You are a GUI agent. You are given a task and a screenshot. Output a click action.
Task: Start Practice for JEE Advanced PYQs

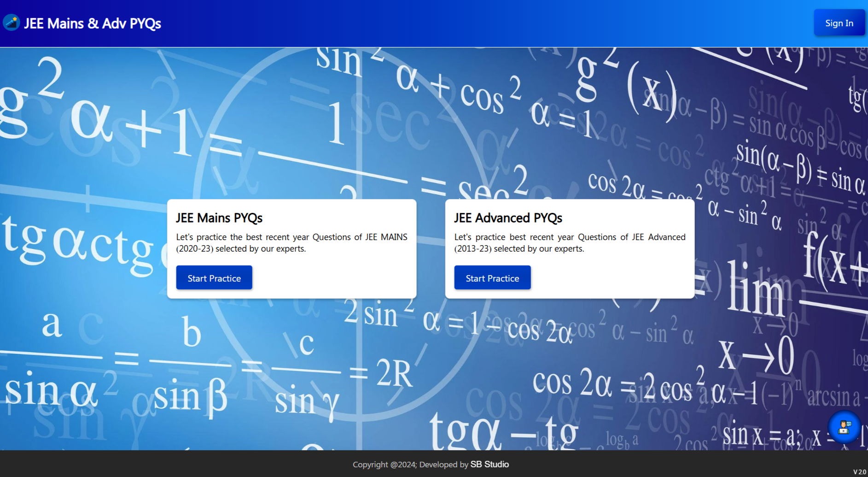[492, 278]
